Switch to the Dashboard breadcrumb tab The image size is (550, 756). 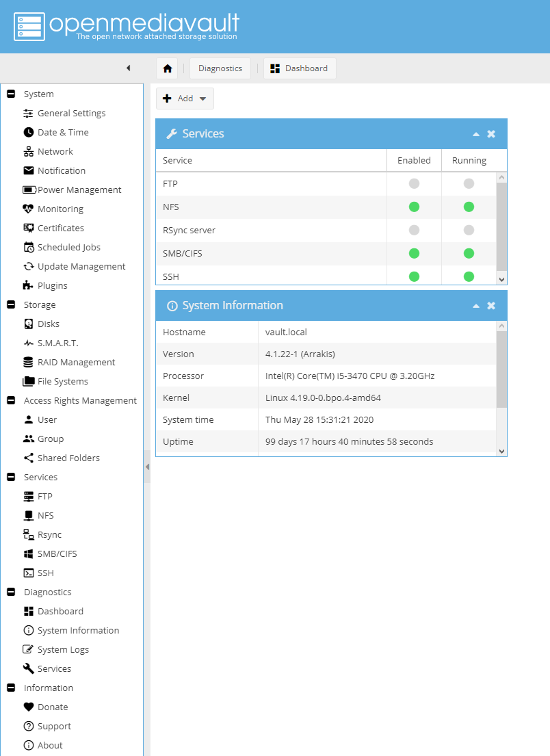[300, 68]
